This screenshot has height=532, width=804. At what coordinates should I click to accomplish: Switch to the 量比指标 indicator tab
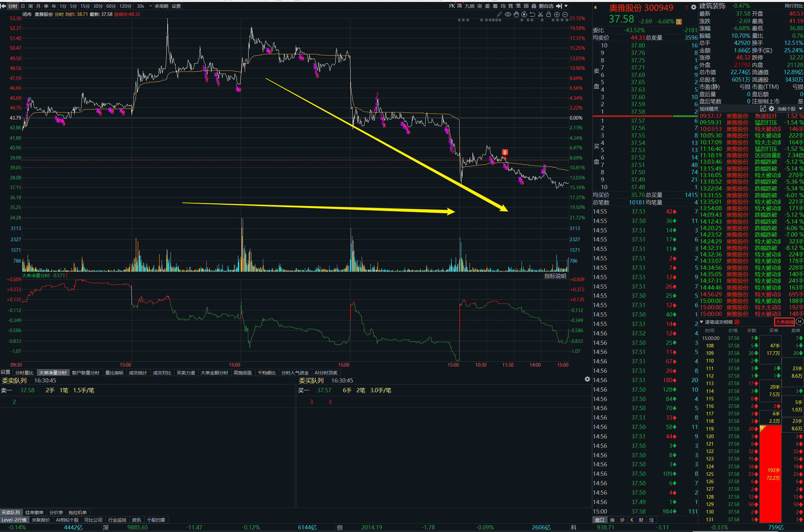pos(114,373)
